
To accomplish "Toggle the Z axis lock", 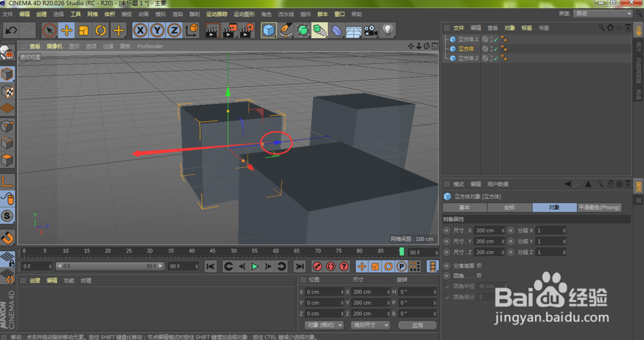I will tap(174, 30).
